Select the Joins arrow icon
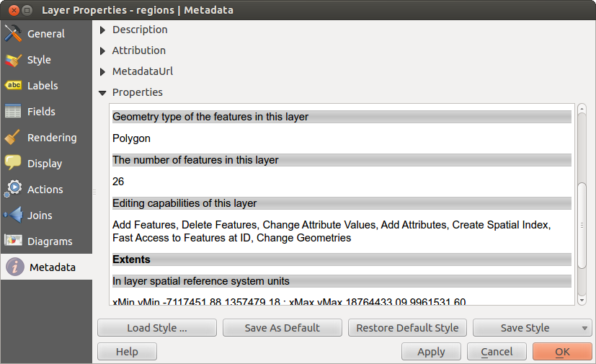 pos(13,216)
